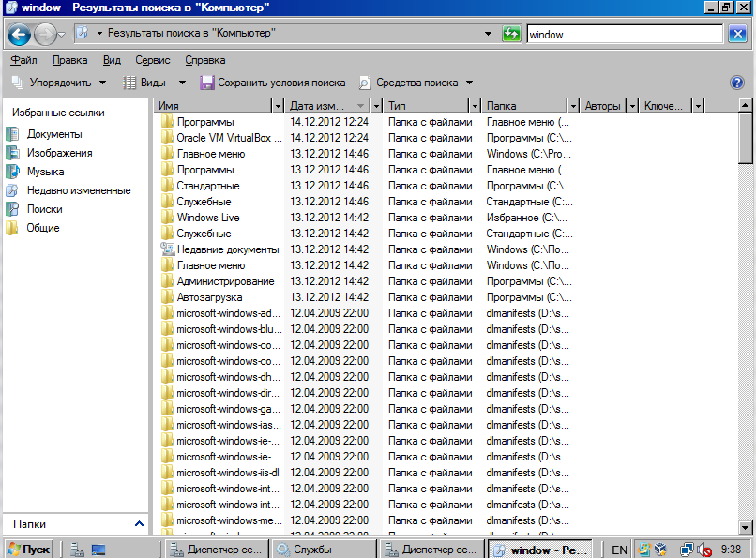
Task: Click the search refresh green arrow button
Action: click(x=510, y=33)
